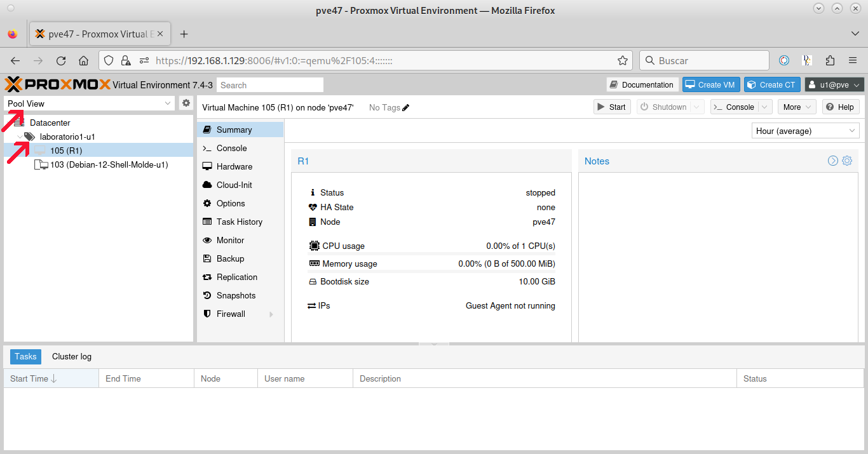The image size is (868, 454).
Task: Click the Create VM button
Action: (710, 84)
